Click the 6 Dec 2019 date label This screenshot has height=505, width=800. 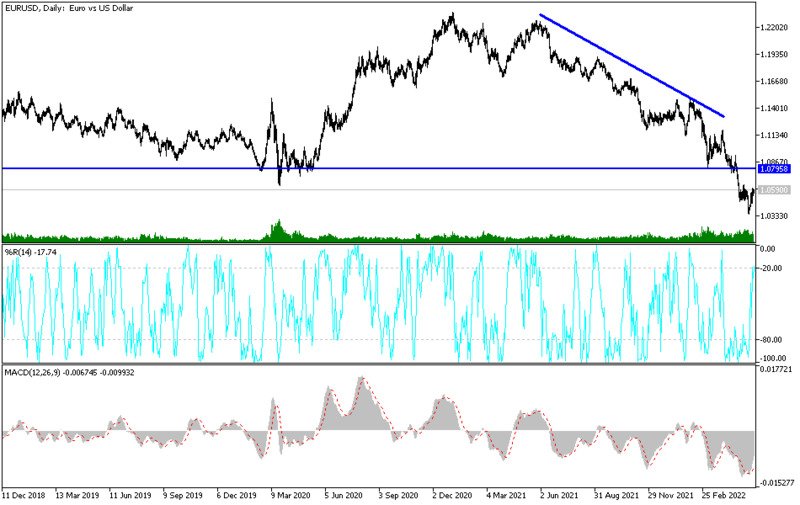pyautogui.click(x=236, y=495)
